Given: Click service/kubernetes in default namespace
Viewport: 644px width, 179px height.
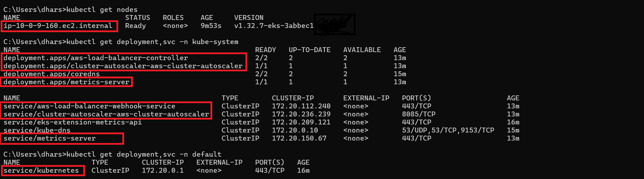Looking at the screenshot, I should click(41, 171).
